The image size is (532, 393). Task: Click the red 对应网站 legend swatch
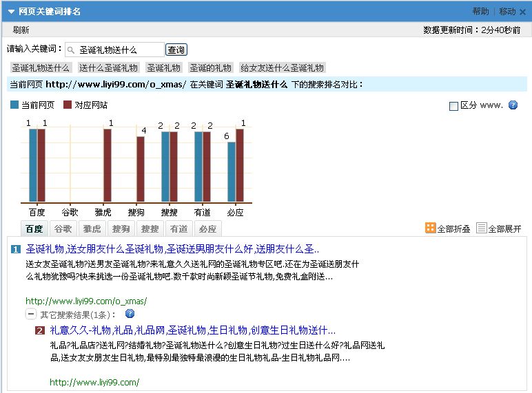(x=68, y=105)
